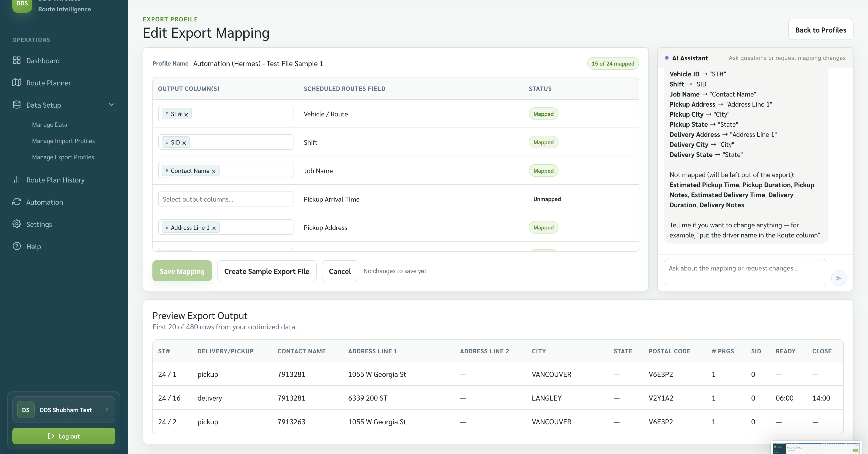Click the AI Assistant message input

click(745, 272)
